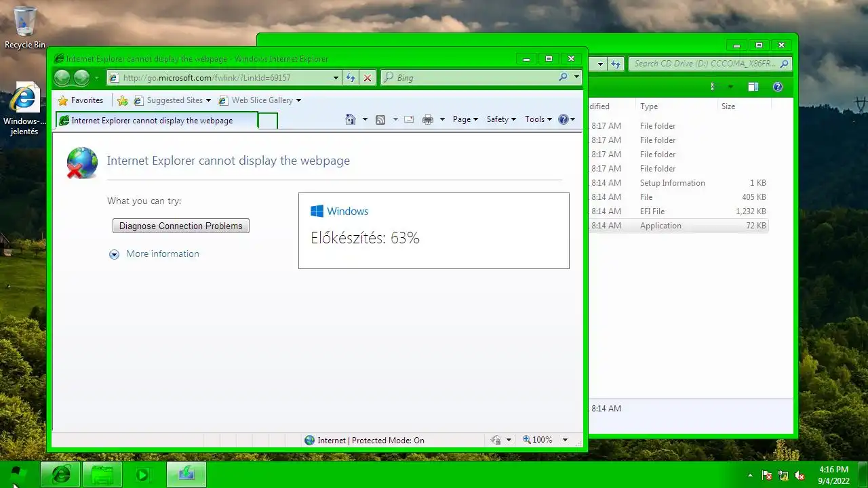Open the Start menu orb
The height and width of the screenshot is (488, 868).
(x=18, y=474)
